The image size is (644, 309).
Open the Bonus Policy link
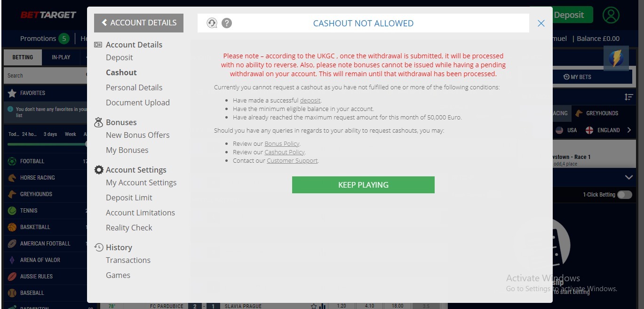tap(282, 143)
